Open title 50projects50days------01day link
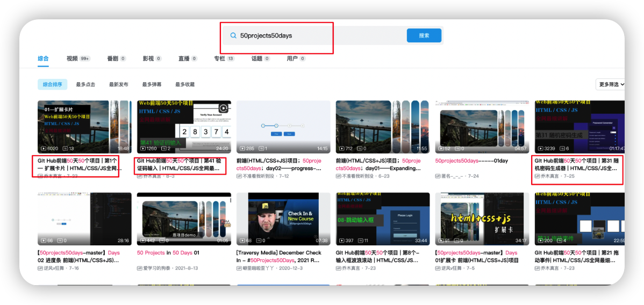644x305 pixels. (471, 161)
